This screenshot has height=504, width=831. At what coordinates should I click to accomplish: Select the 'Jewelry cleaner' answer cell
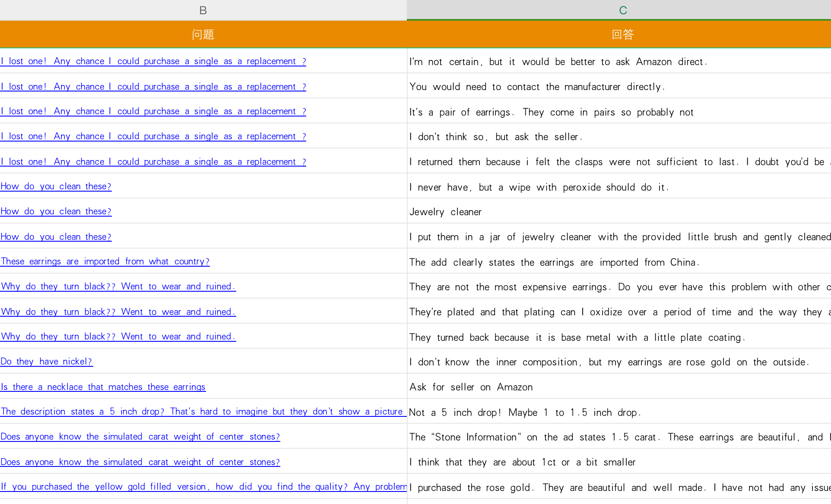[x=619, y=211]
